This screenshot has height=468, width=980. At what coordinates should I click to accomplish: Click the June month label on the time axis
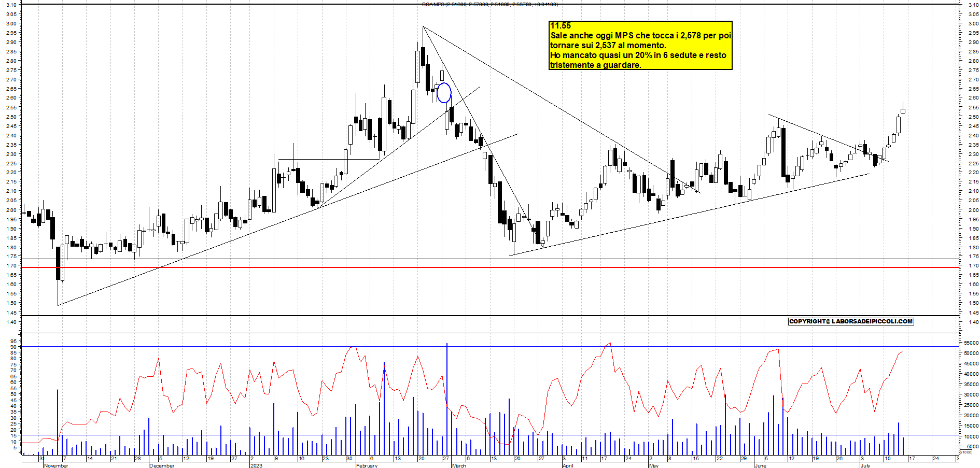click(761, 465)
